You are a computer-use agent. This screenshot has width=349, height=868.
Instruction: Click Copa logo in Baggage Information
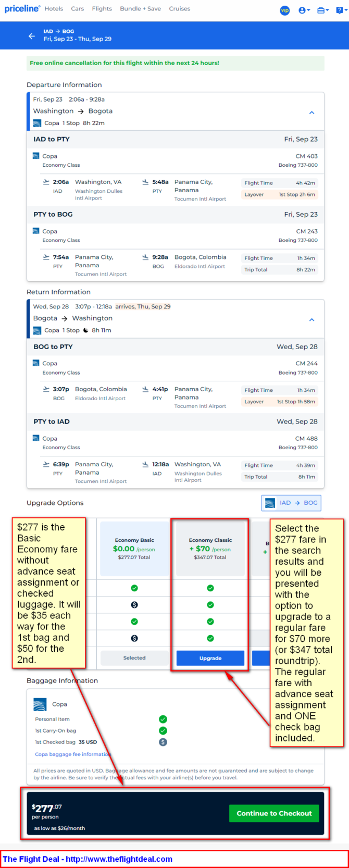point(40,704)
